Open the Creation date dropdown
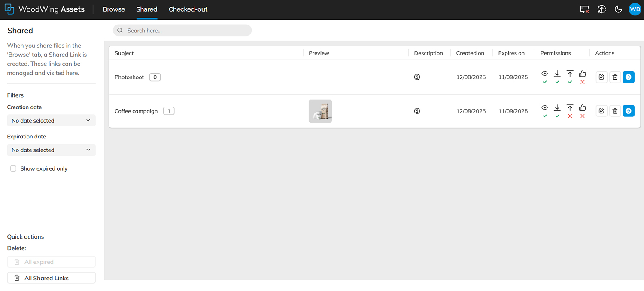 tap(51, 120)
